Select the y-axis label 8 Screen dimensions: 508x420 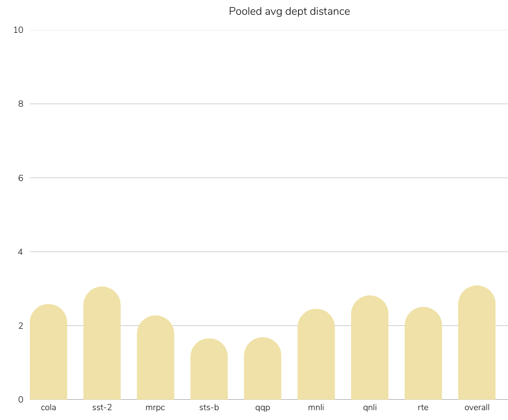(21, 104)
